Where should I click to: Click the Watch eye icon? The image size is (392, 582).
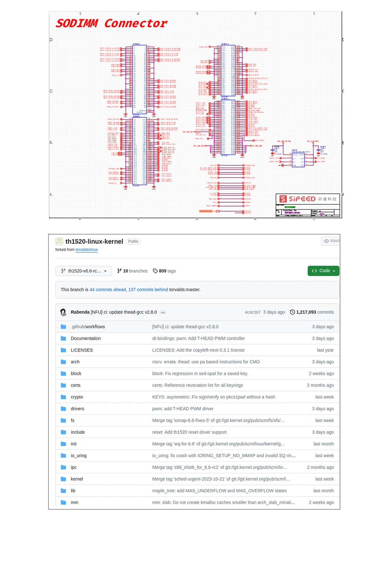pos(326,241)
